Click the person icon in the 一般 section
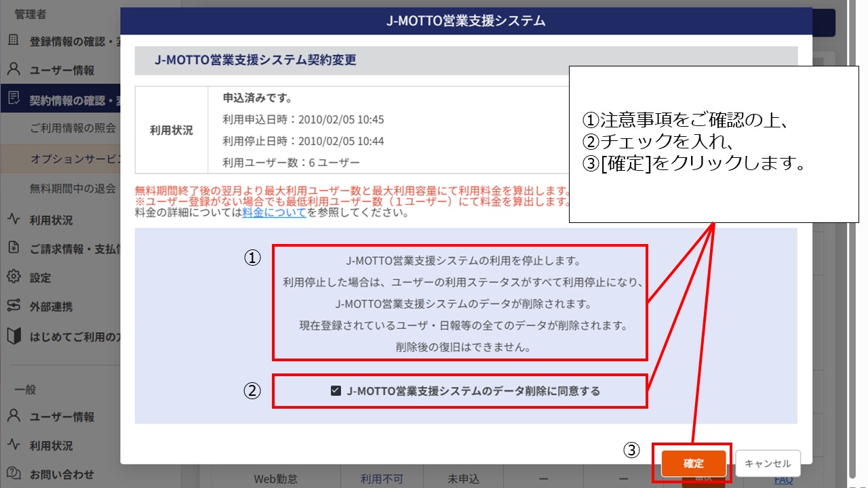This screenshot has width=868, height=488. [x=14, y=416]
